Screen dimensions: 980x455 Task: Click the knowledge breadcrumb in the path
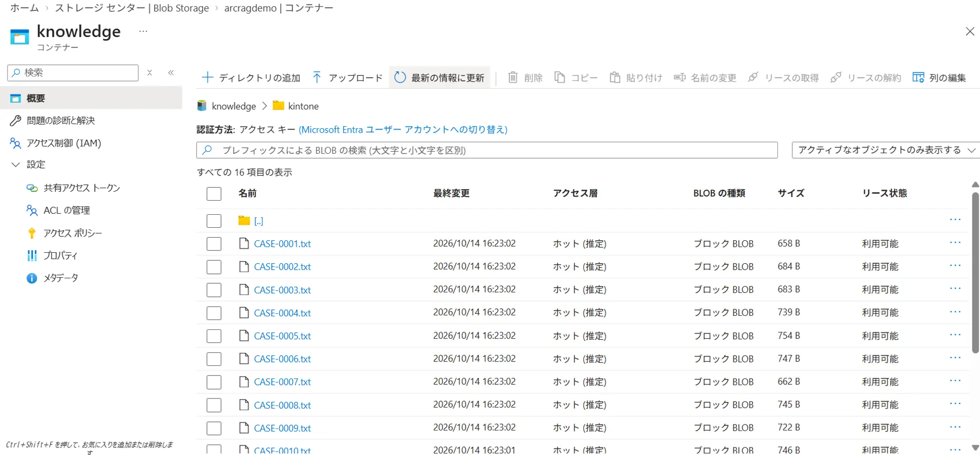[234, 106]
